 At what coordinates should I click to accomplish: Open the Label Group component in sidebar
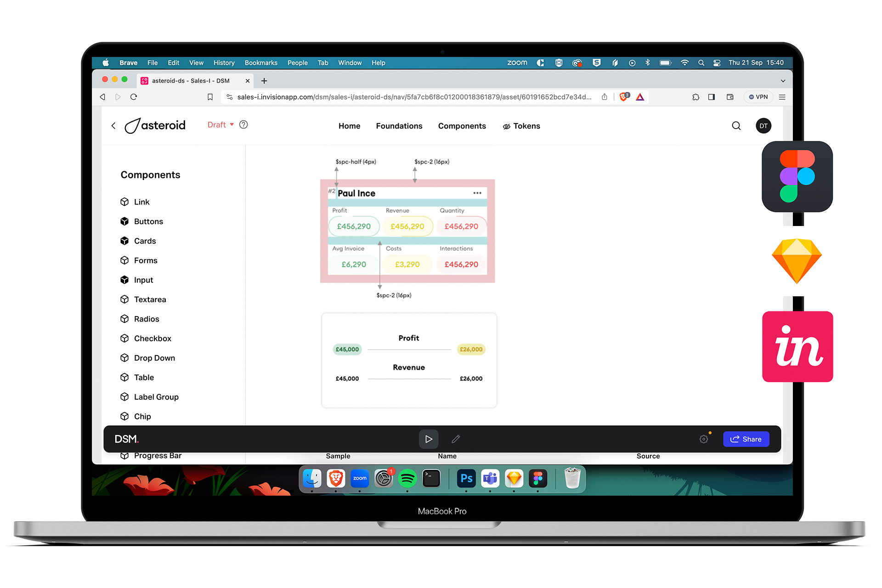pyautogui.click(x=149, y=397)
